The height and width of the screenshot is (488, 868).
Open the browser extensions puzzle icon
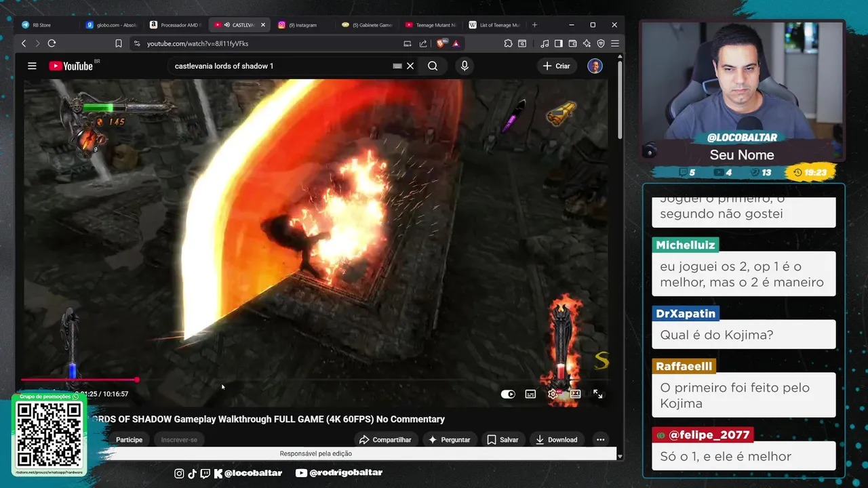click(508, 43)
